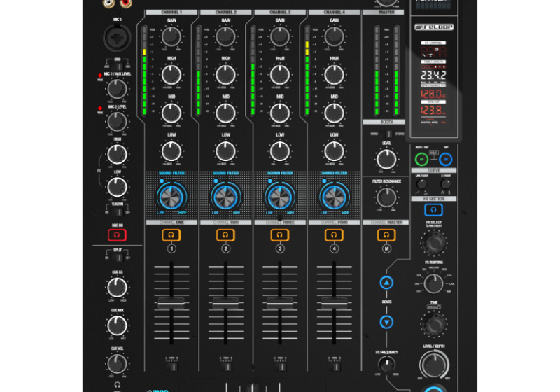Viewport: 560px width, 392px height.
Task: Click the TIME rotary encoder
Action: click(434, 324)
